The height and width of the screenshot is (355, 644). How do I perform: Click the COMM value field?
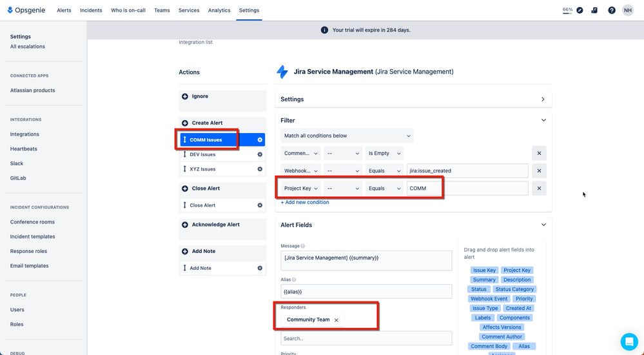[x=467, y=188]
